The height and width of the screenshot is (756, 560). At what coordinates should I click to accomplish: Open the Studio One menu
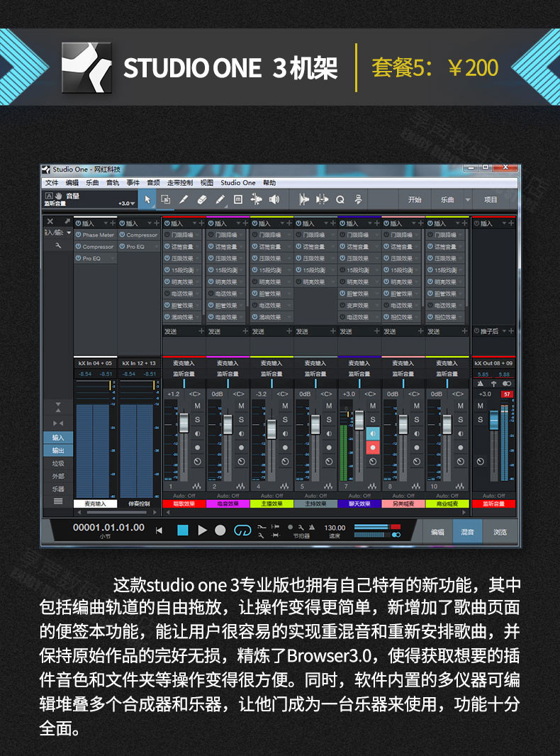238,183
